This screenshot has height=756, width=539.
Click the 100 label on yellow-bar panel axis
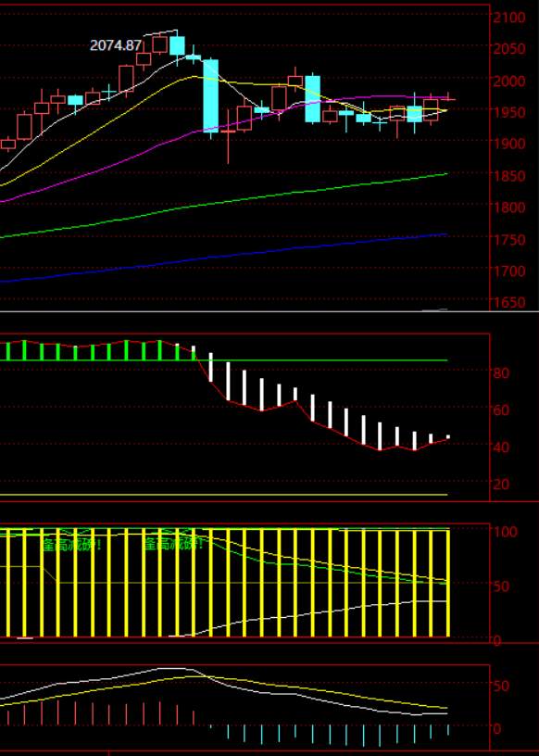[x=506, y=532]
